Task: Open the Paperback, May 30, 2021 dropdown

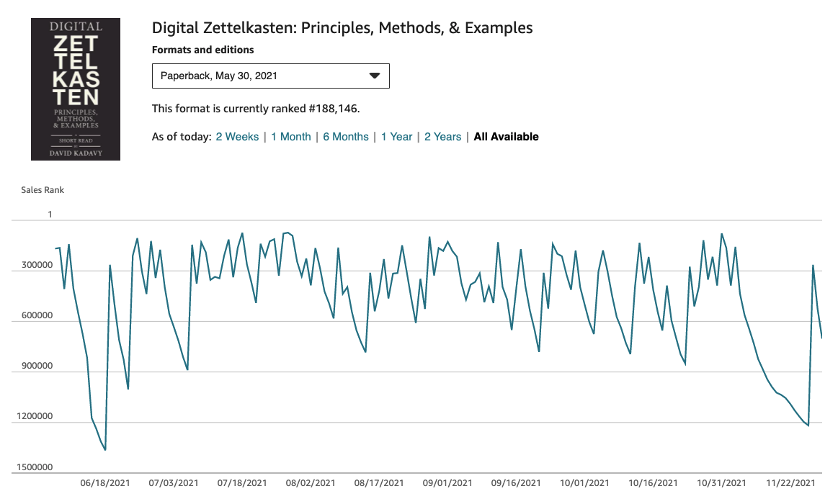Action: click(x=270, y=76)
